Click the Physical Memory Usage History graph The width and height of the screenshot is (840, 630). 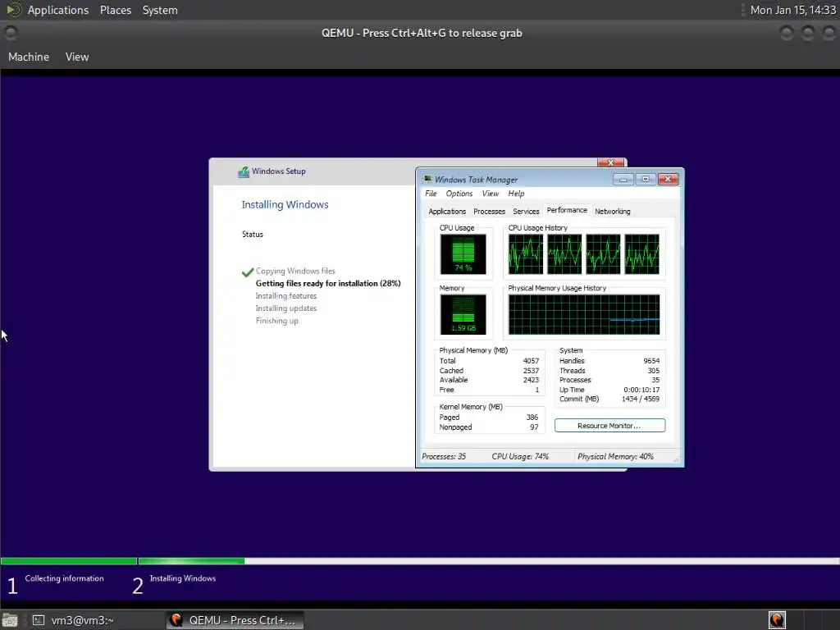[x=584, y=314]
